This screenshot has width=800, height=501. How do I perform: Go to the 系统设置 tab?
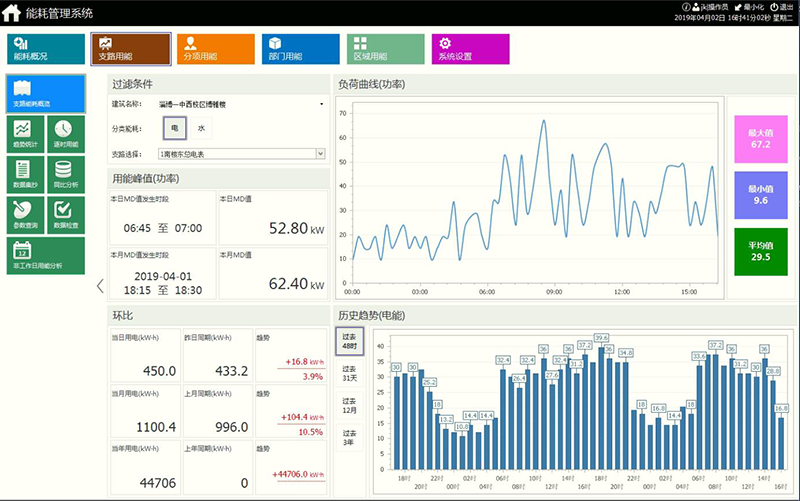click(470, 49)
